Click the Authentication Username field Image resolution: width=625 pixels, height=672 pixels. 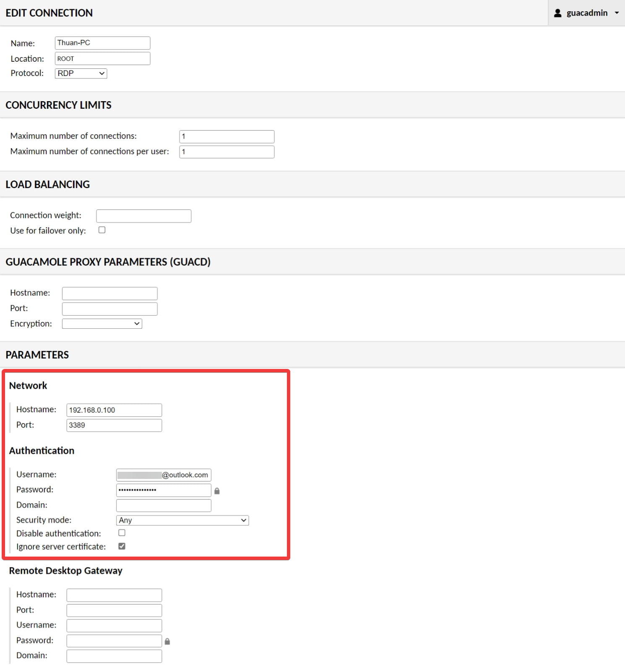pos(164,475)
